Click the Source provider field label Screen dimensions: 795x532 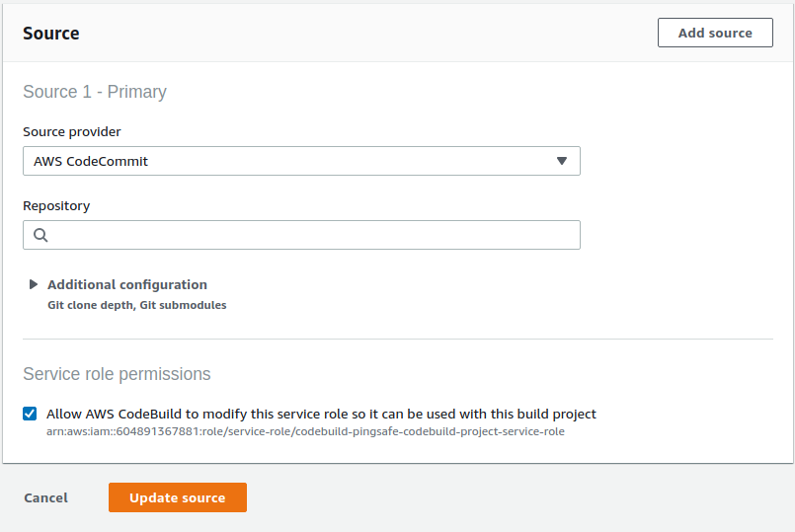point(72,131)
